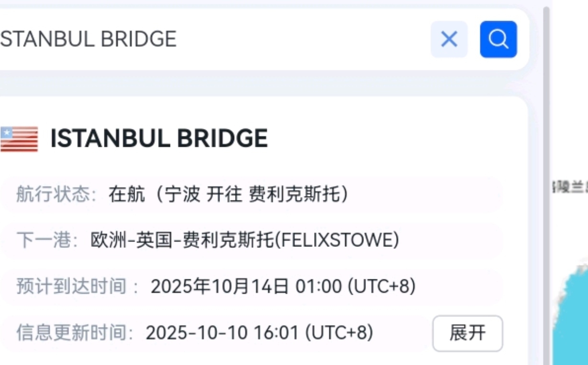Focus the search field containing STANBUL BRIDGE

(x=192, y=39)
